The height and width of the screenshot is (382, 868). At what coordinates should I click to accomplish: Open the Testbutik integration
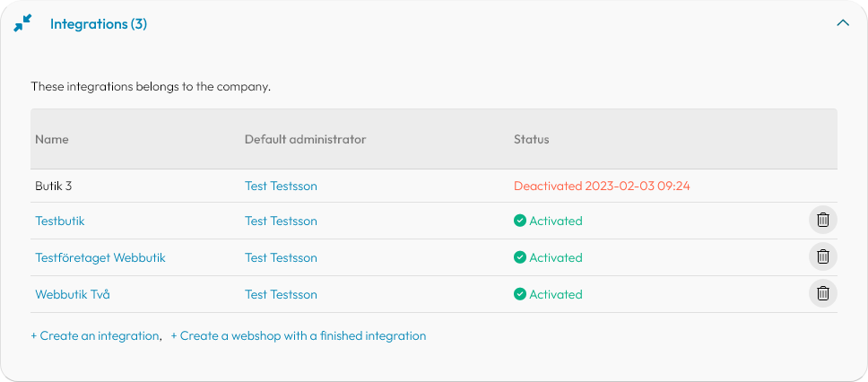click(60, 221)
